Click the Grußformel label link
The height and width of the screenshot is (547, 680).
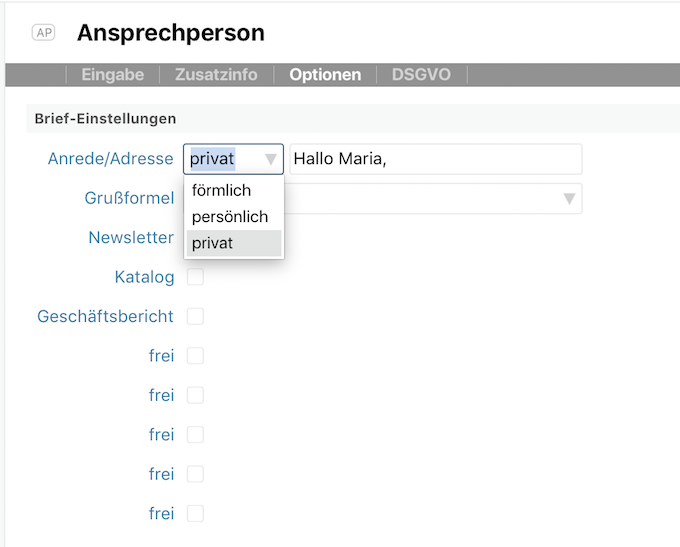coord(129,198)
